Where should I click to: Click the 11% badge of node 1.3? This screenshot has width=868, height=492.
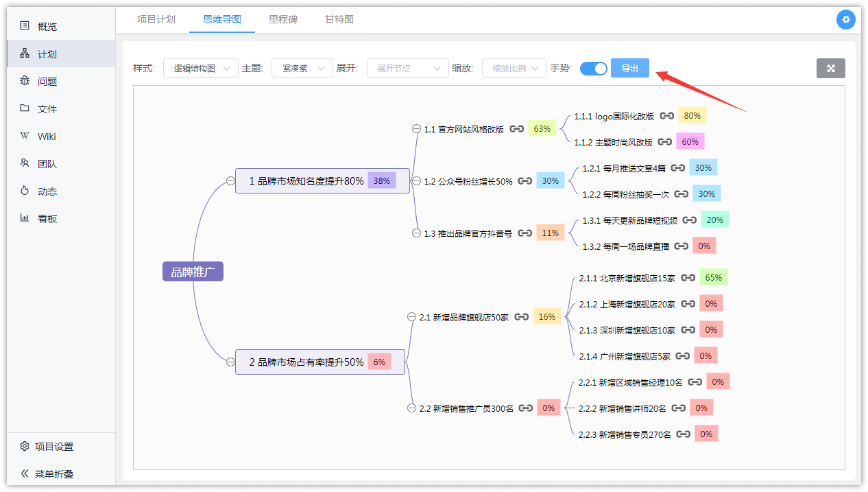click(551, 233)
